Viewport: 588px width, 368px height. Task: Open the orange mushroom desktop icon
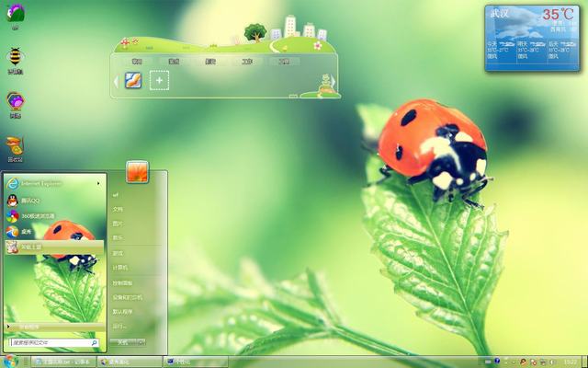(x=16, y=146)
